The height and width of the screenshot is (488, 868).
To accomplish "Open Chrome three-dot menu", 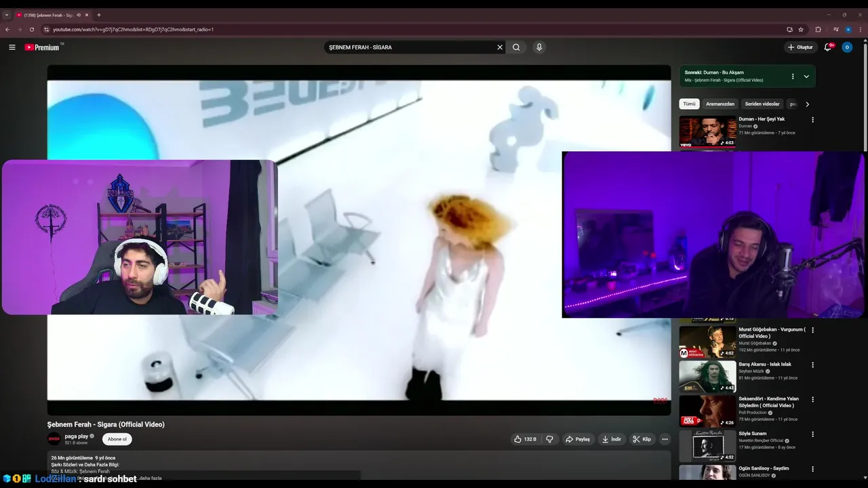I will (x=859, y=29).
